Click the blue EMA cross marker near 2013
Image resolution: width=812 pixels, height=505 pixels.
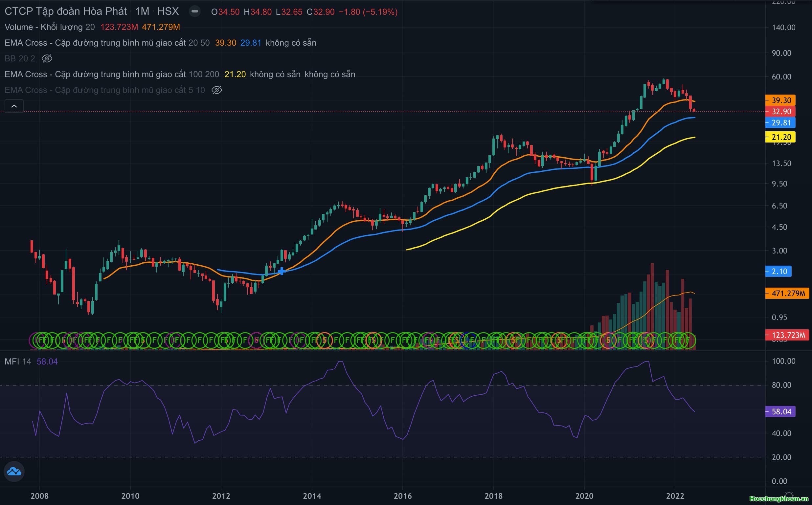click(x=282, y=271)
